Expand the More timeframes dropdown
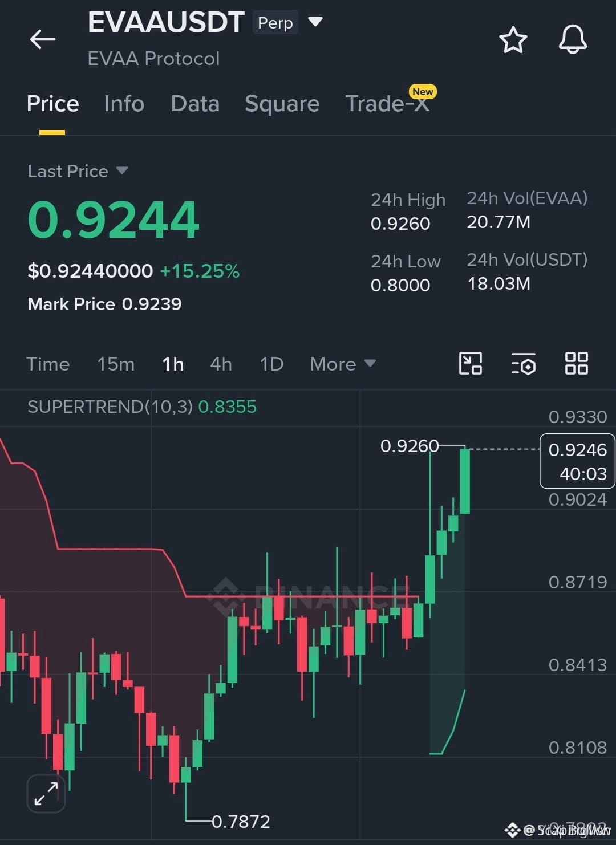Image resolution: width=616 pixels, height=845 pixels. pos(343,364)
